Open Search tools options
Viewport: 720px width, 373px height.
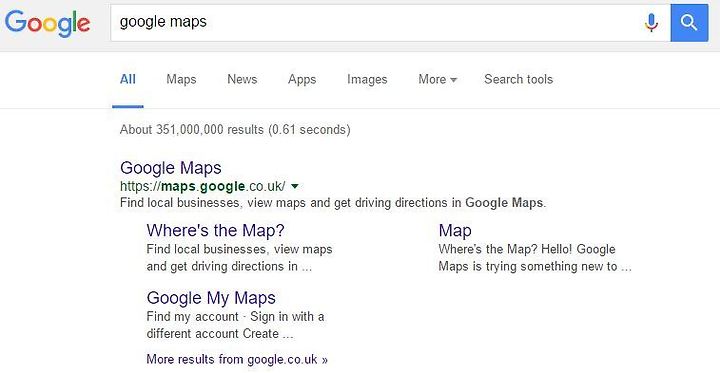click(x=518, y=79)
